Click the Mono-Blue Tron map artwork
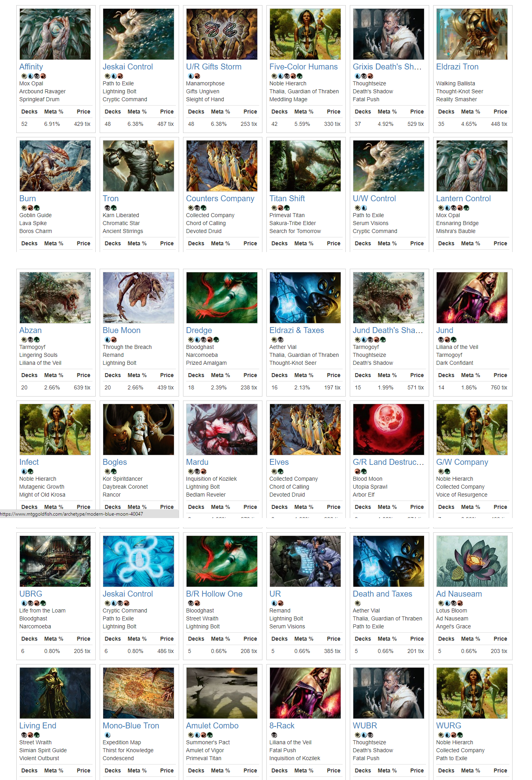 (139, 693)
